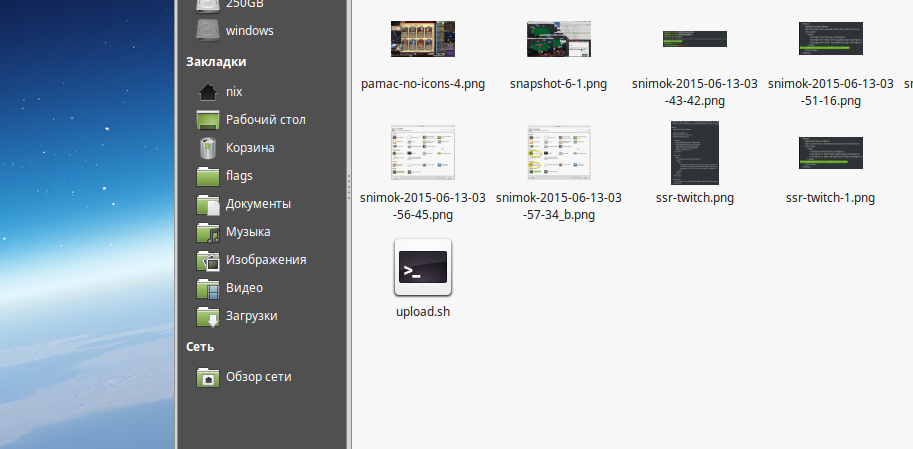Select the ssr-twitch-1.png thumbnail

click(831, 153)
